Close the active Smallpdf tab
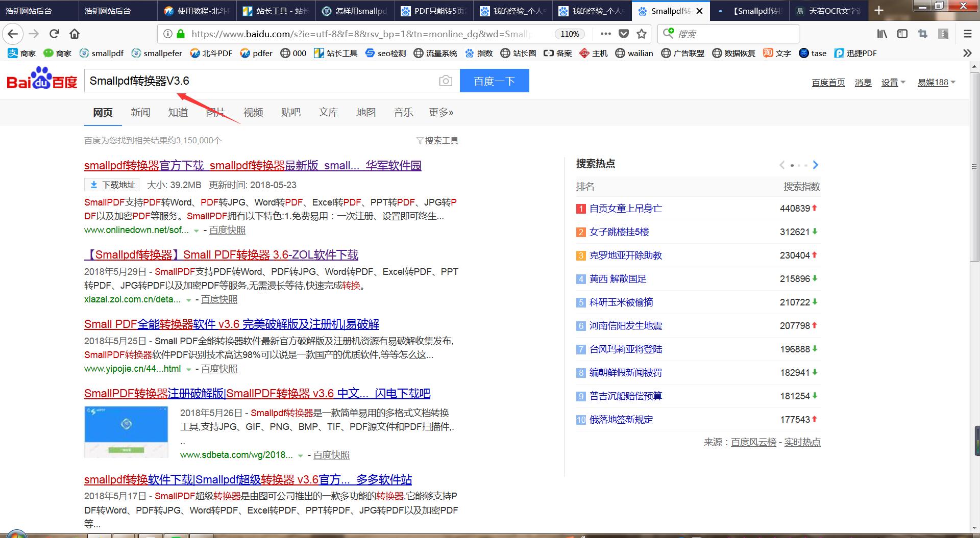 tap(699, 11)
